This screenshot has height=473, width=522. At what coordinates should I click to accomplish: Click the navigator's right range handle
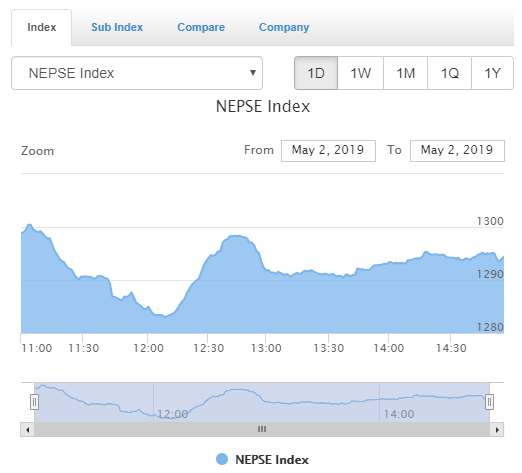tap(489, 402)
